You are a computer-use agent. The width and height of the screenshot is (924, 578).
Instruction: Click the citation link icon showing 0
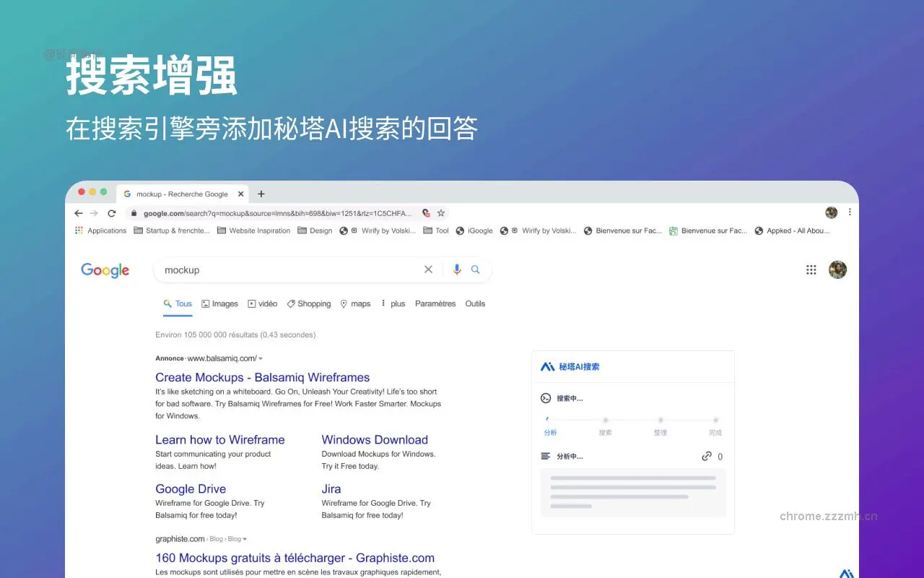[705, 456]
